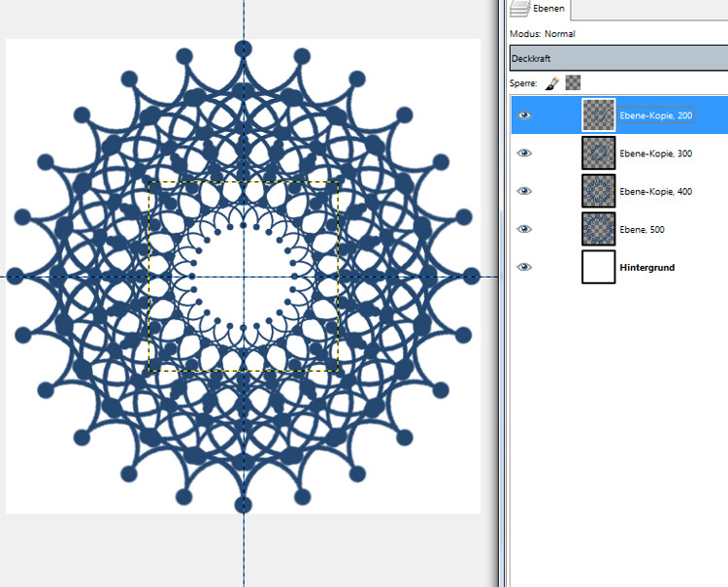Click the Ebene-Kopie, 300 layer thumbnail

[599, 153]
